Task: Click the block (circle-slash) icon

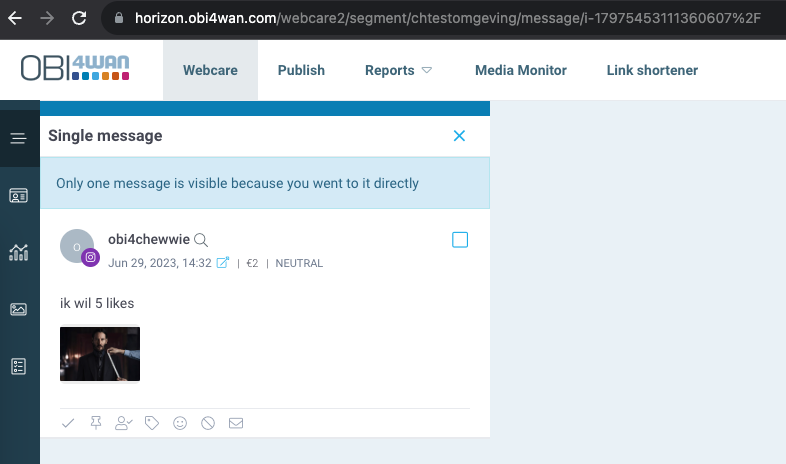Action: tap(208, 423)
